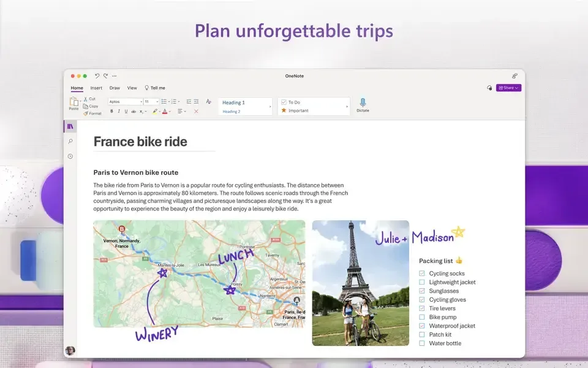Expand the bulleted list style arrow
This screenshot has height=368, width=588.
[169, 102]
